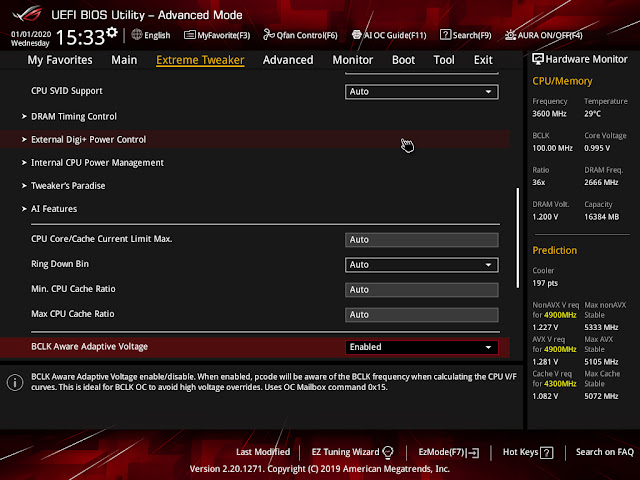Click the Hardware Monitor screen icon

(x=538, y=59)
